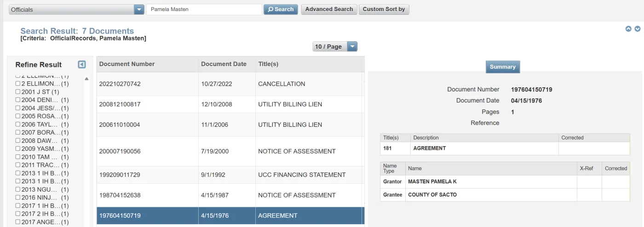Select the 2022 CANCELLATION document row
Viewport: 644px width, 227px height.
click(x=230, y=84)
